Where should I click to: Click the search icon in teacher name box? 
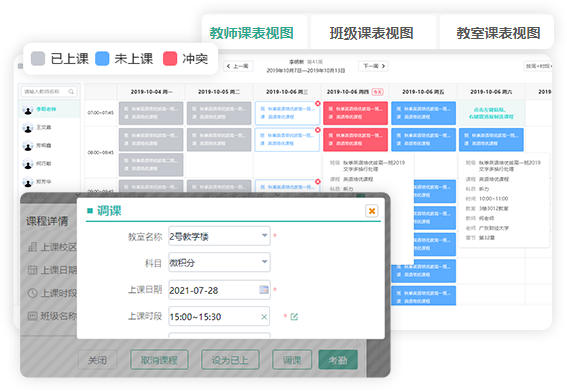click(71, 92)
